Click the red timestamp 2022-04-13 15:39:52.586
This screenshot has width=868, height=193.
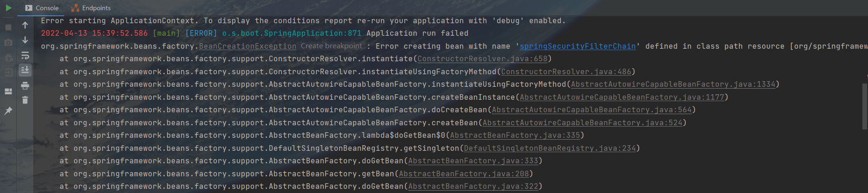pos(94,33)
